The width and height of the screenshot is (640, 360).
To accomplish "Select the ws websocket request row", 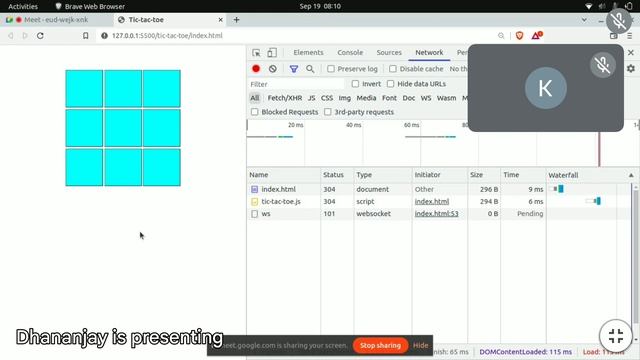I will pyautogui.click(x=439, y=213).
